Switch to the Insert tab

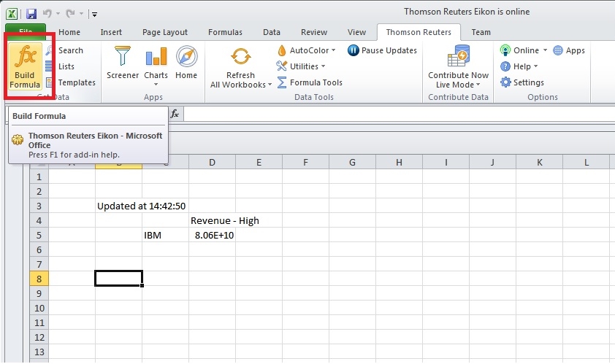coord(111,32)
